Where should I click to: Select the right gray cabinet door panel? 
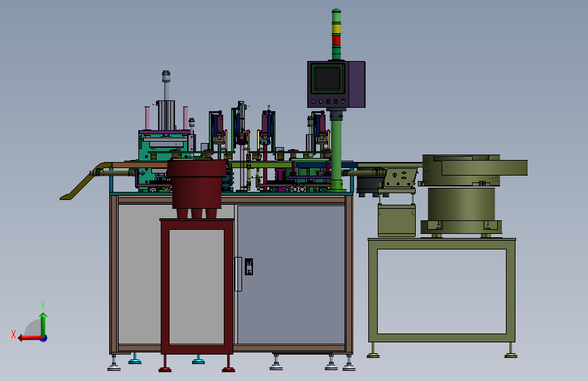(291, 275)
